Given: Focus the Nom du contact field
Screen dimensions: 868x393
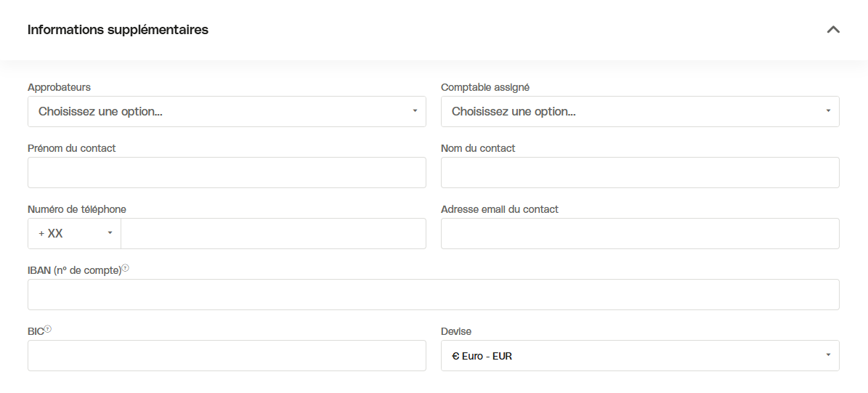Looking at the screenshot, I should pos(640,172).
